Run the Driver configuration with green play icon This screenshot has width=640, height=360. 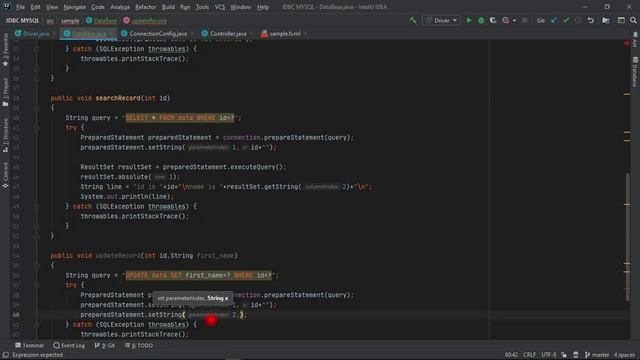[469, 20]
